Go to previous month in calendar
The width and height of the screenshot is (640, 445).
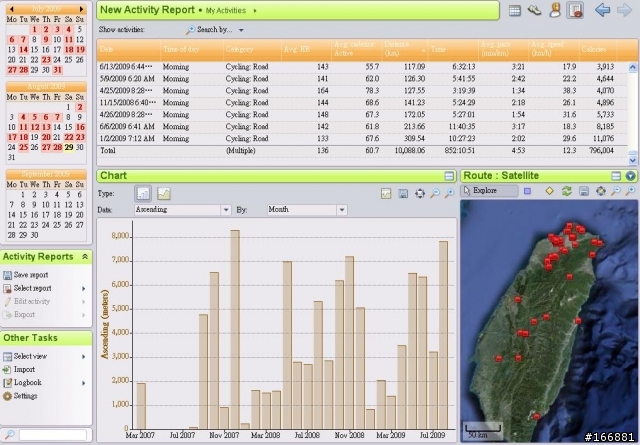[12, 9]
